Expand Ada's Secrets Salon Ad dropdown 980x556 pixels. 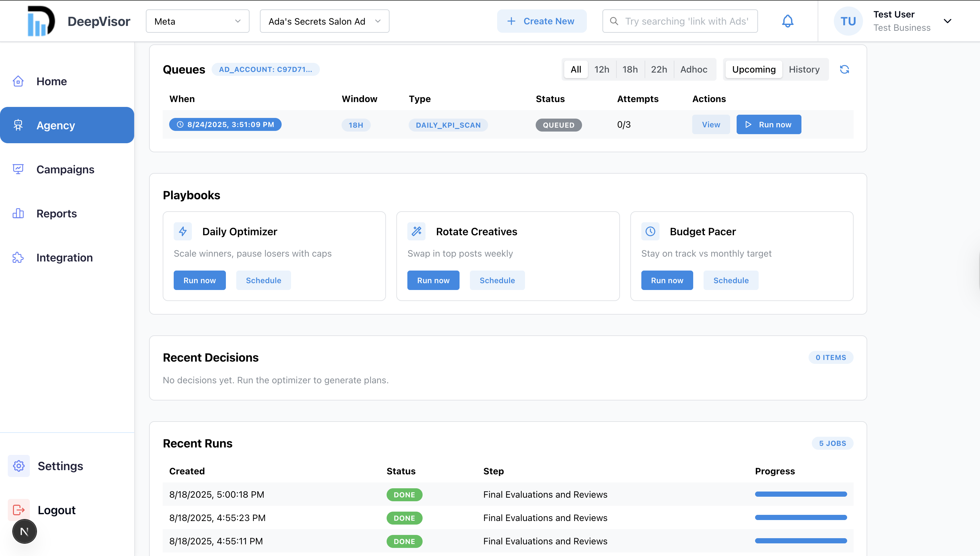tap(324, 21)
